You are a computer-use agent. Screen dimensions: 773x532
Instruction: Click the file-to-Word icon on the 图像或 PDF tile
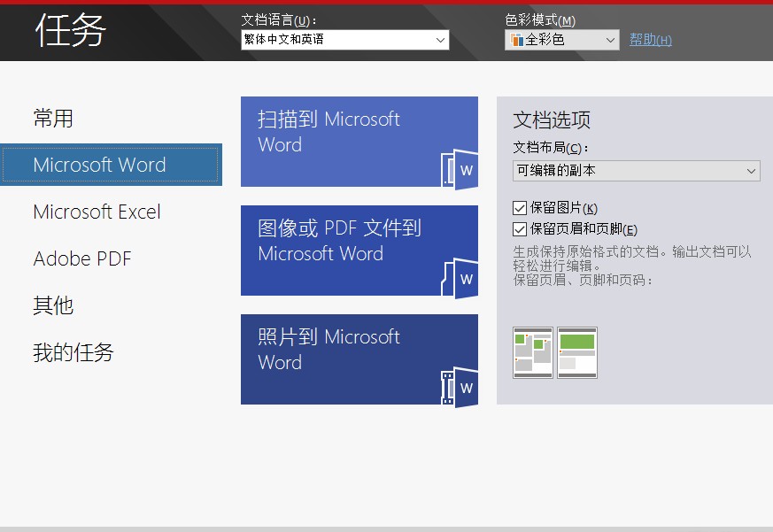tap(460, 279)
